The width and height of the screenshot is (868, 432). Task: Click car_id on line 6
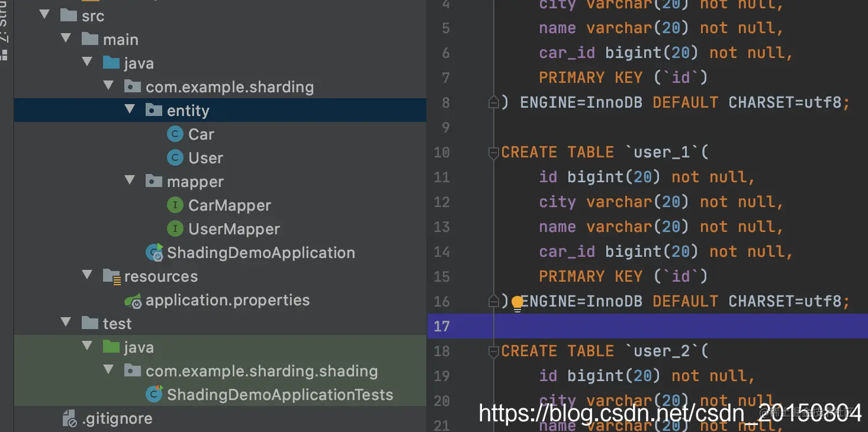(x=567, y=53)
